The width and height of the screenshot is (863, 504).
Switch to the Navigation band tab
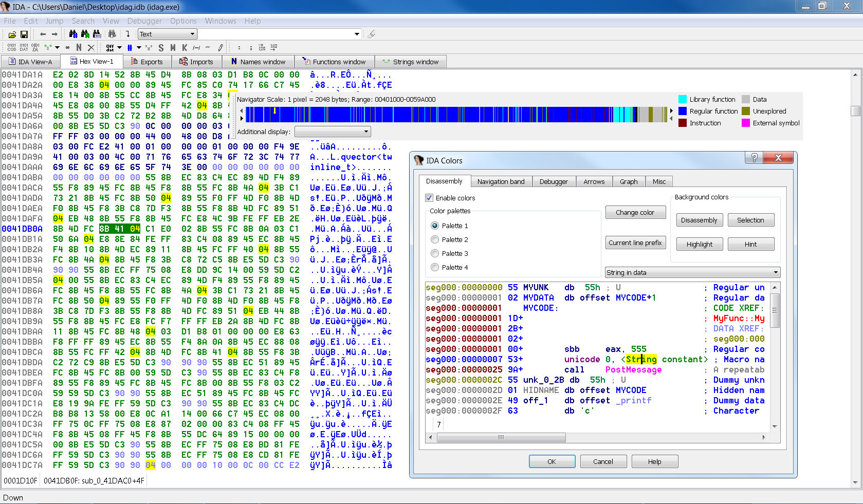501,181
